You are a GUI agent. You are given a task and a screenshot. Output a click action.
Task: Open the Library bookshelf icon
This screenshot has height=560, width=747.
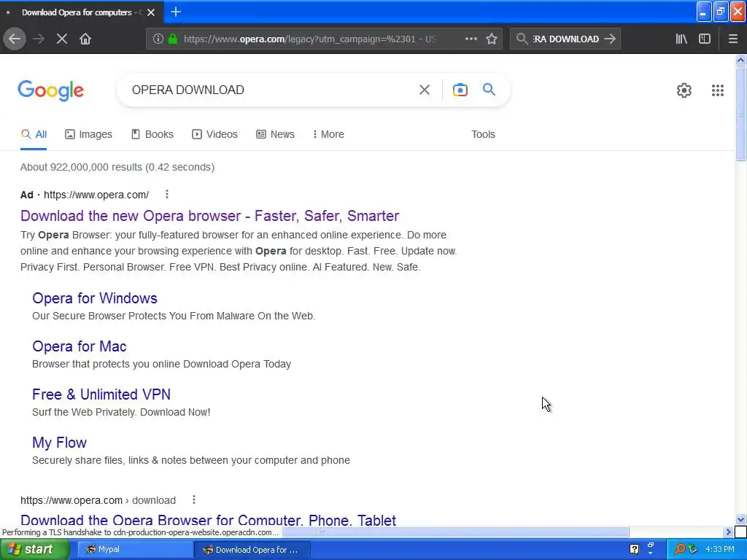(681, 39)
